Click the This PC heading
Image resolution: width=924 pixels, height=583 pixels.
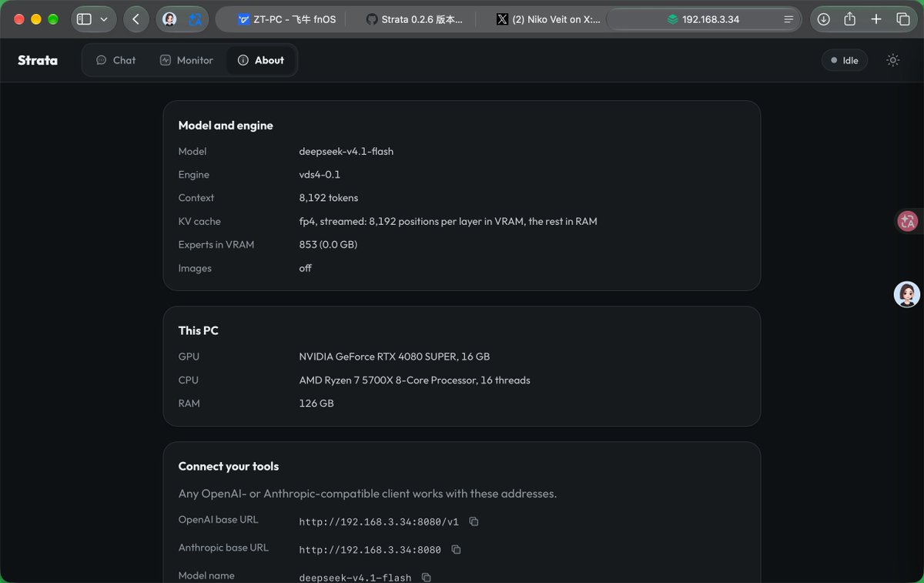click(199, 330)
